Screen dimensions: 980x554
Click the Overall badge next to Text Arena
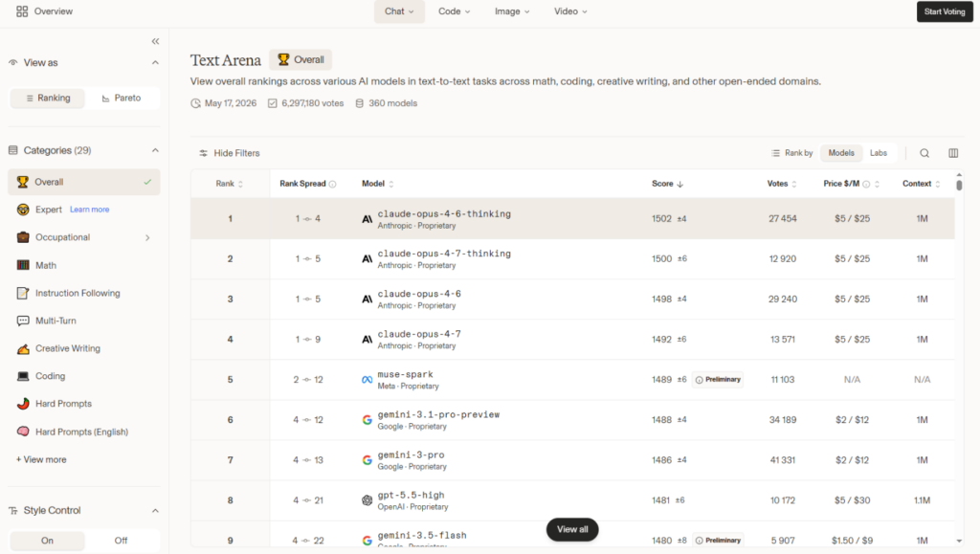pos(301,60)
